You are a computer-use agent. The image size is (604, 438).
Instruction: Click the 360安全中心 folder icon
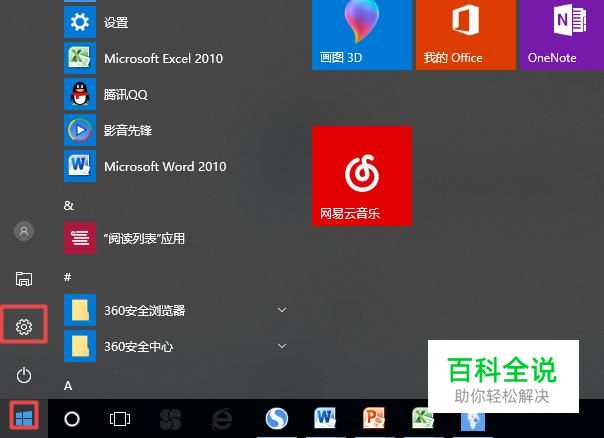click(80, 346)
